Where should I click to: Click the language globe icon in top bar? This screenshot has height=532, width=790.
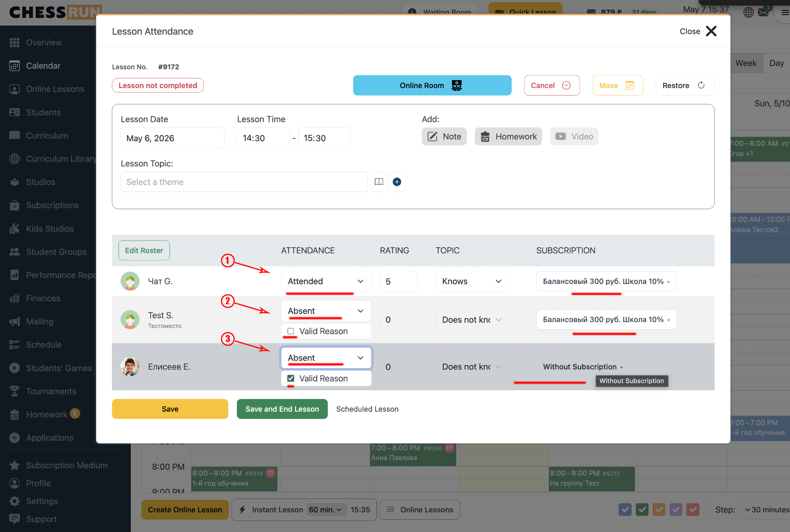coord(748,12)
